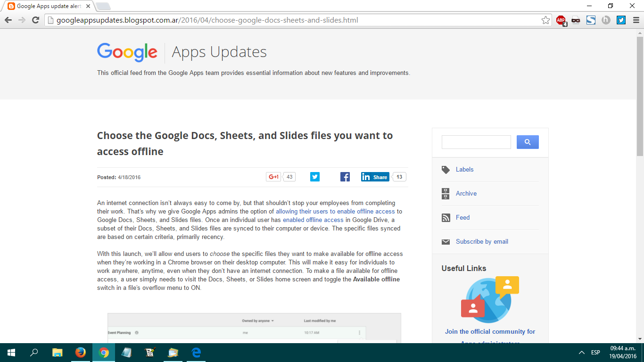Click the ESP language indicator in taskbar
Screen dimensions: 644x362
click(595, 353)
